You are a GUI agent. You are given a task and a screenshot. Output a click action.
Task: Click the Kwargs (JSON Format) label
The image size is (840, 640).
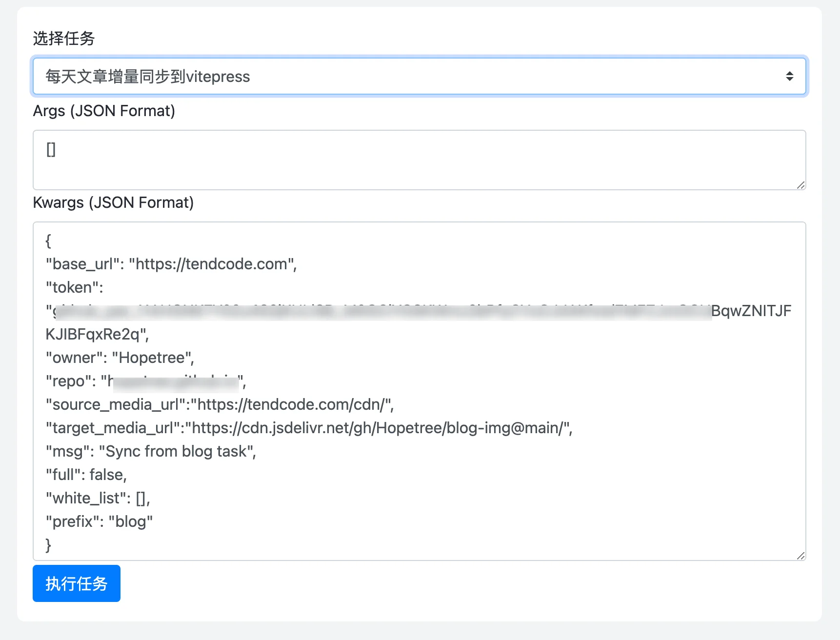pos(113,203)
